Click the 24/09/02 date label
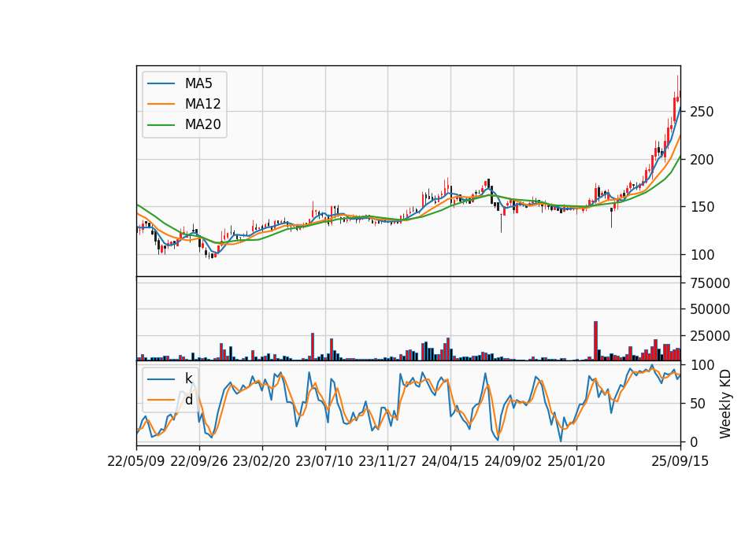756x543 pixels. (x=513, y=461)
